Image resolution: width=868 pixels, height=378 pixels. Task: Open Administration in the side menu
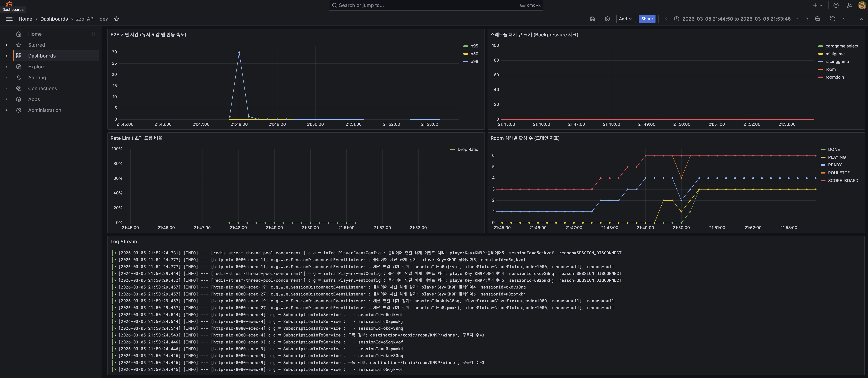[x=45, y=110]
